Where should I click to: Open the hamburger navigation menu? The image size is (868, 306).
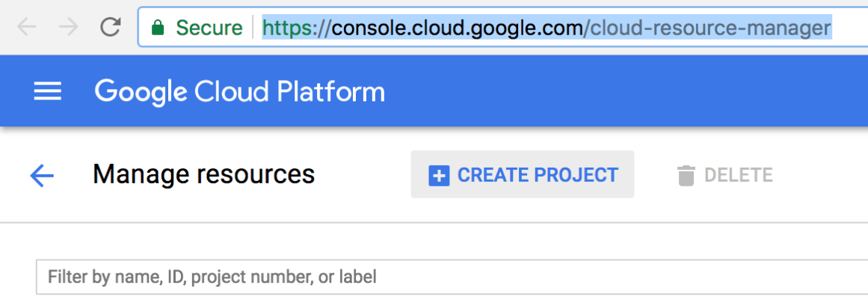coord(48,92)
